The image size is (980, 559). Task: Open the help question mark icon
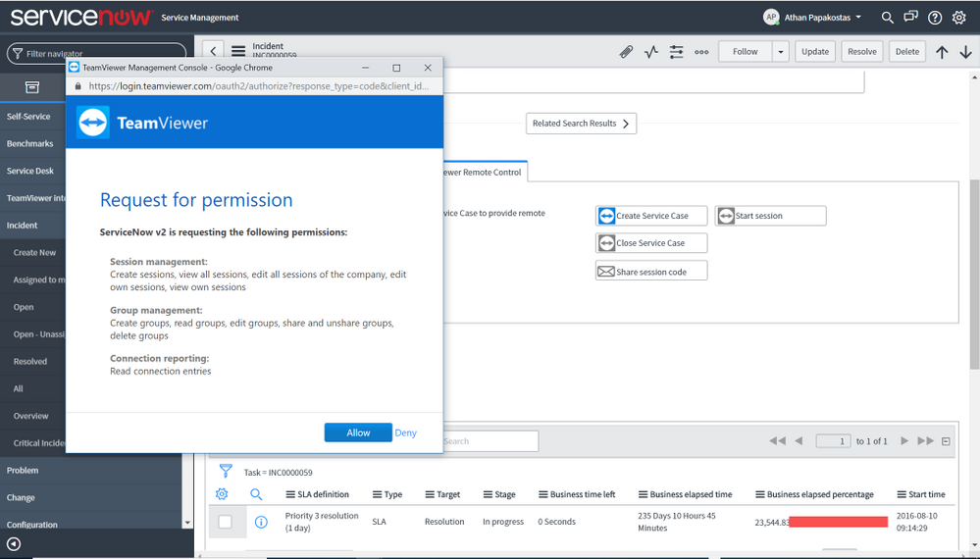[935, 18]
